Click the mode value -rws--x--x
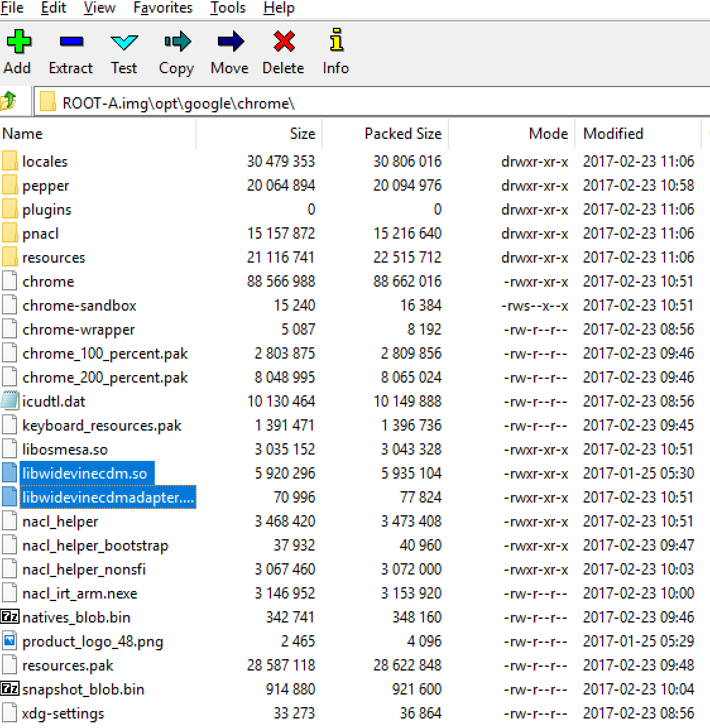Image resolution: width=710 pixels, height=728 pixels. pos(534,306)
